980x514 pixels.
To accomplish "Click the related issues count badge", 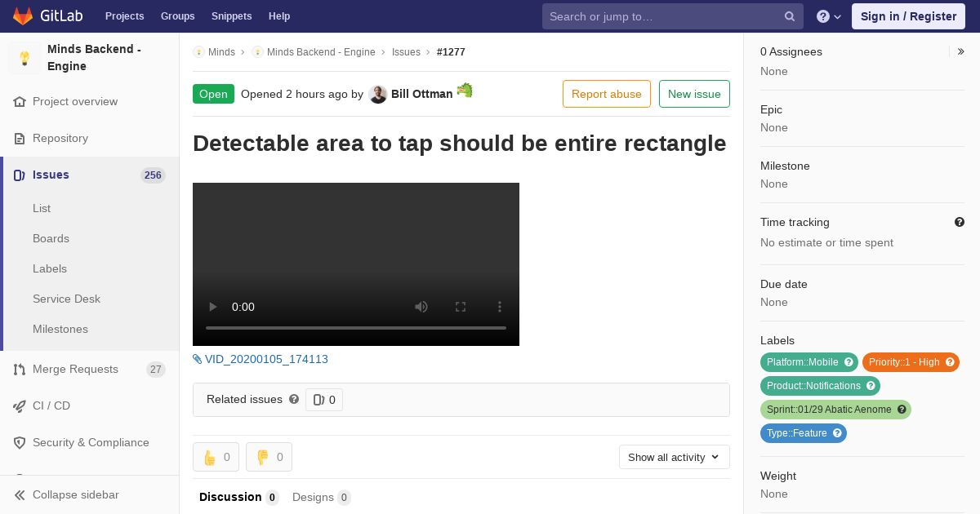I will point(324,400).
